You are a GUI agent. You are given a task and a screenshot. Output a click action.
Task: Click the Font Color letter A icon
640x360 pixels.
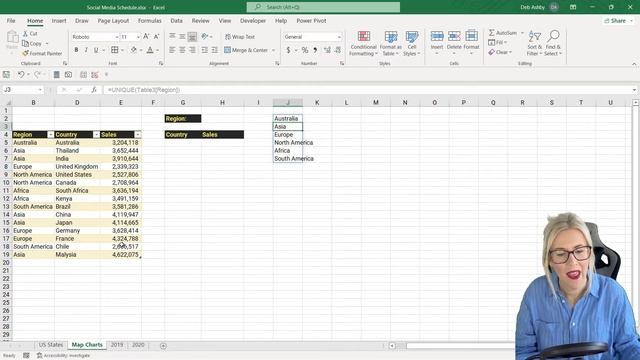click(150, 50)
